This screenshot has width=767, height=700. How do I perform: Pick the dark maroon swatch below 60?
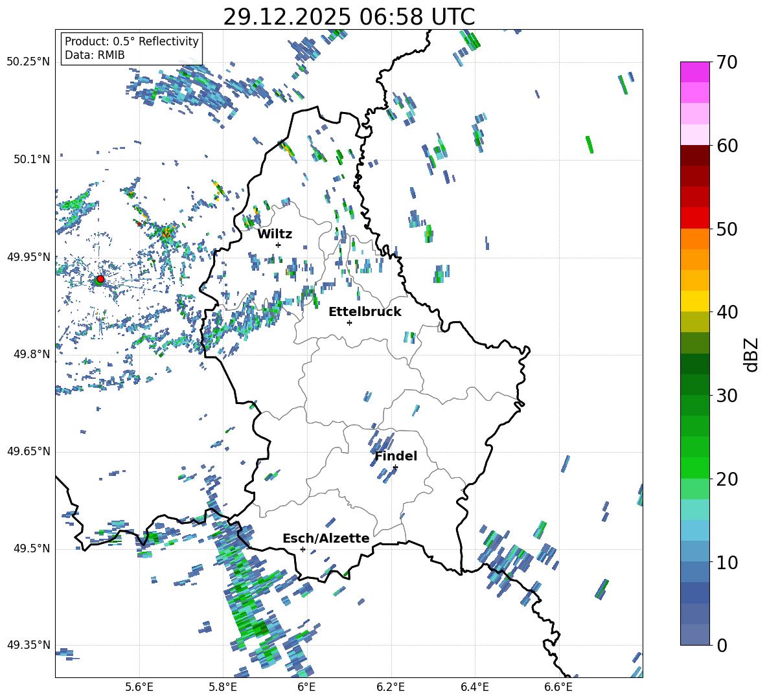694,156
